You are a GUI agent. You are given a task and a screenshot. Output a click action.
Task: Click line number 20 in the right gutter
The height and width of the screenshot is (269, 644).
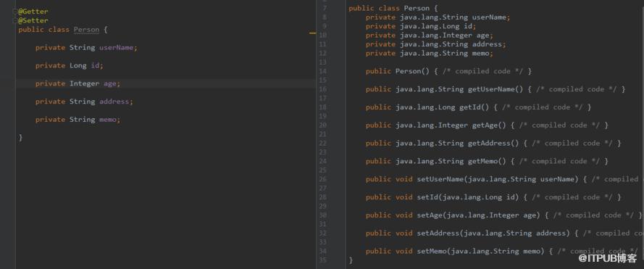[323, 125]
